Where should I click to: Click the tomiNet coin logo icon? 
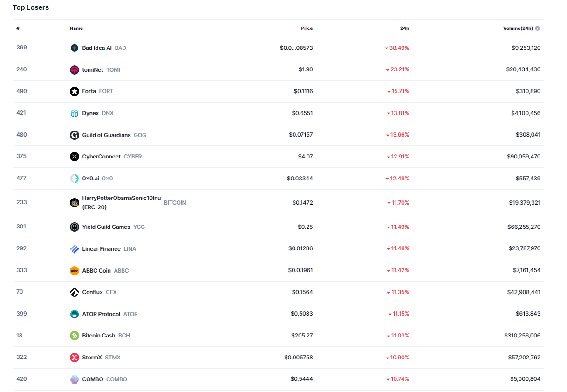(75, 70)
